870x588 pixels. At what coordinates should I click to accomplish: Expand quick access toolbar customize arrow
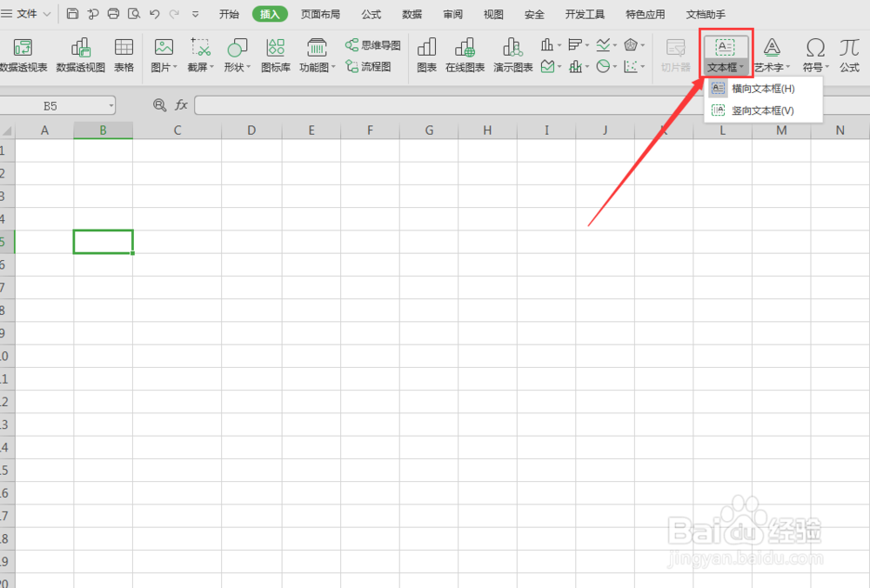click(195, 15)
